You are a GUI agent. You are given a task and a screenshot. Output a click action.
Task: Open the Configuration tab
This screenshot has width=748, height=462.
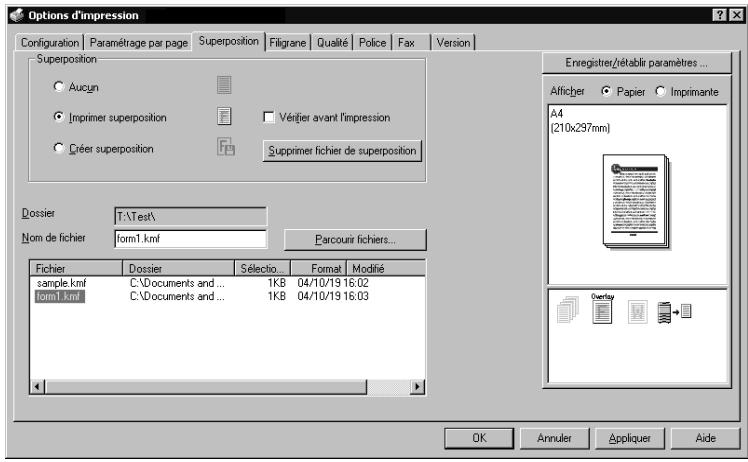tap(50, 42)
